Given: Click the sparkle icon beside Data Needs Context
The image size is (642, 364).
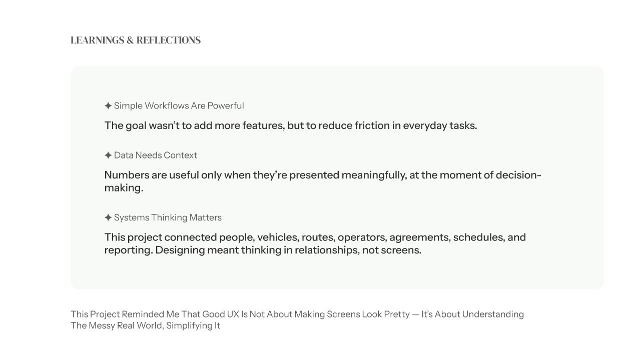Looking at the screenshot, I should pos(108,155).
